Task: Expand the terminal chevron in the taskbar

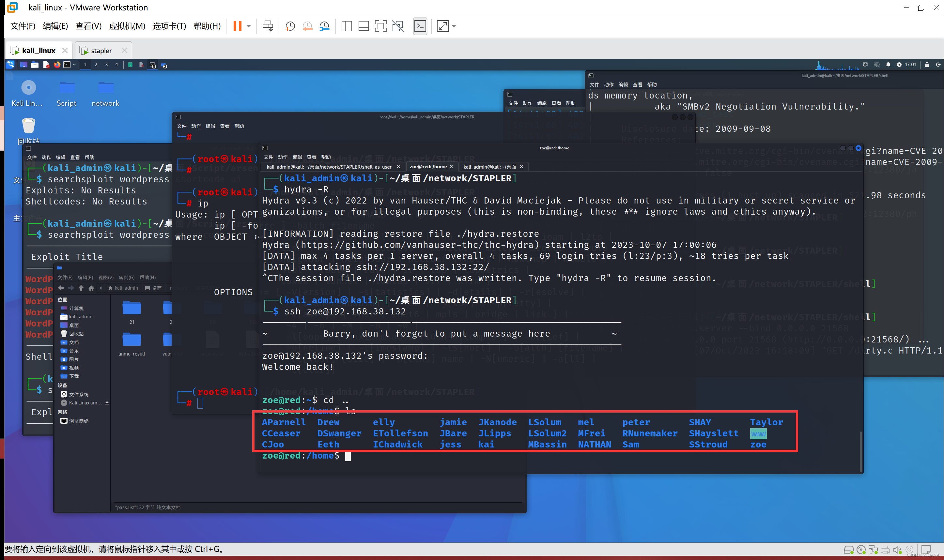Action: [x=74, y=65]
